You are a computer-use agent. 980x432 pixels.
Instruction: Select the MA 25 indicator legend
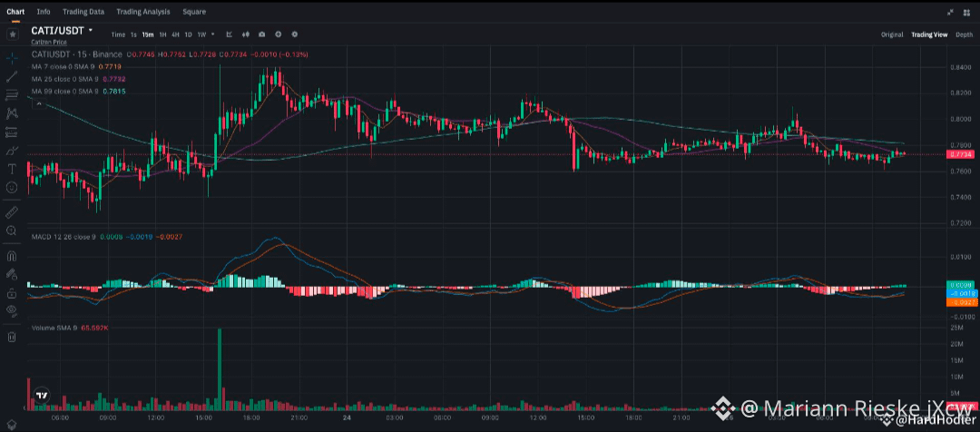pos(79,79)
